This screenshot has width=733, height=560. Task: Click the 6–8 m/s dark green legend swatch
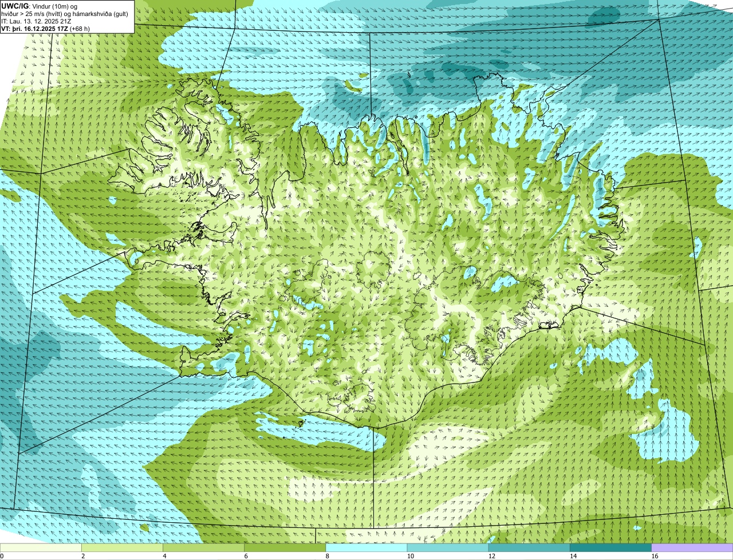(285, 548)
